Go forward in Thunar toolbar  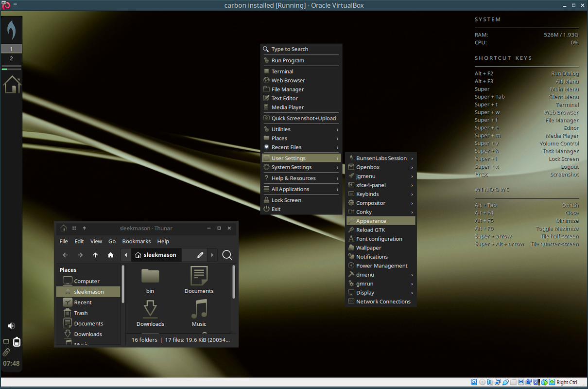click(x=80, y=255)
